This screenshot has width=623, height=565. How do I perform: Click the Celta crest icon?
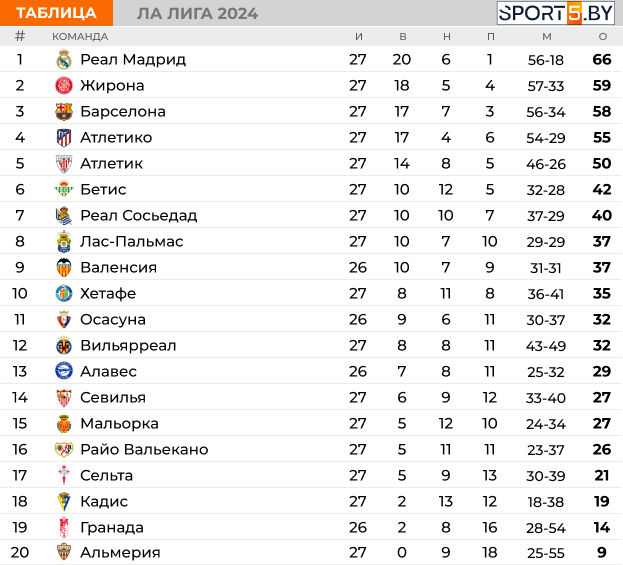(x=64, y=475)
